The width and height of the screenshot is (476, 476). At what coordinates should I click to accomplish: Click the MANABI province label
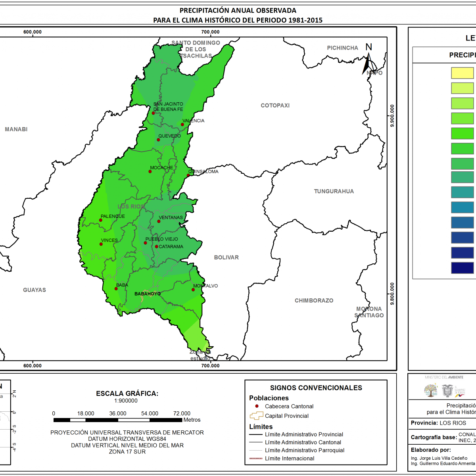tap(16, 129)
